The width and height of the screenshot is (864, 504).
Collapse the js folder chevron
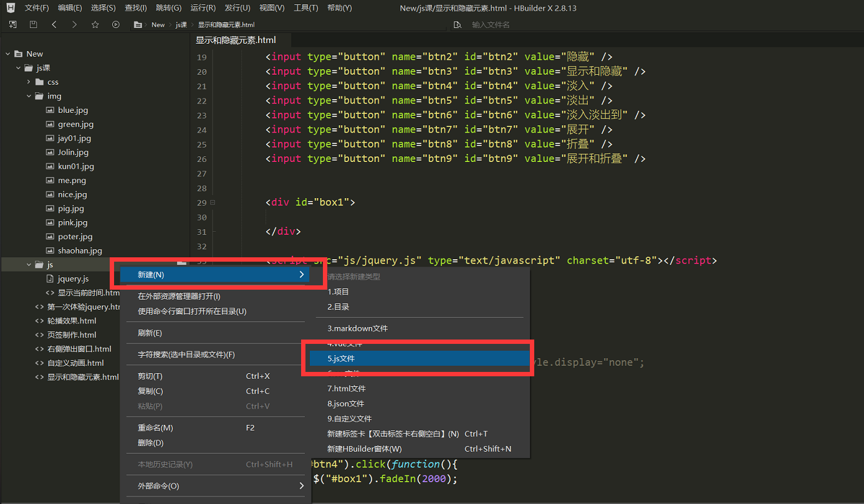pos(29,265)
